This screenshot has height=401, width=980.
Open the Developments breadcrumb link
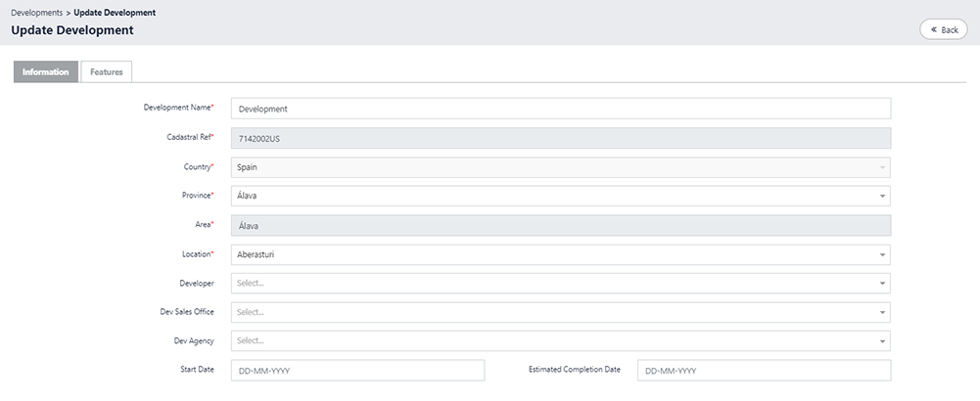[x=37, y=13]
